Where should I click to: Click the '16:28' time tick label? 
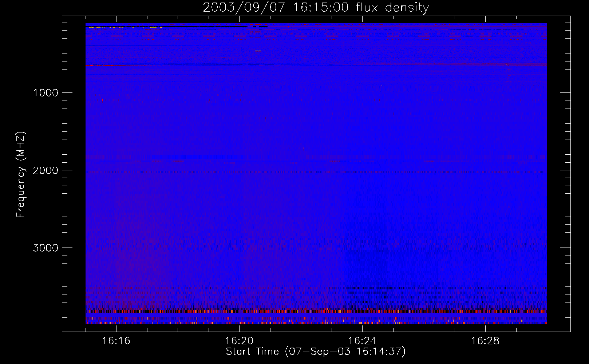click(485, 341)
